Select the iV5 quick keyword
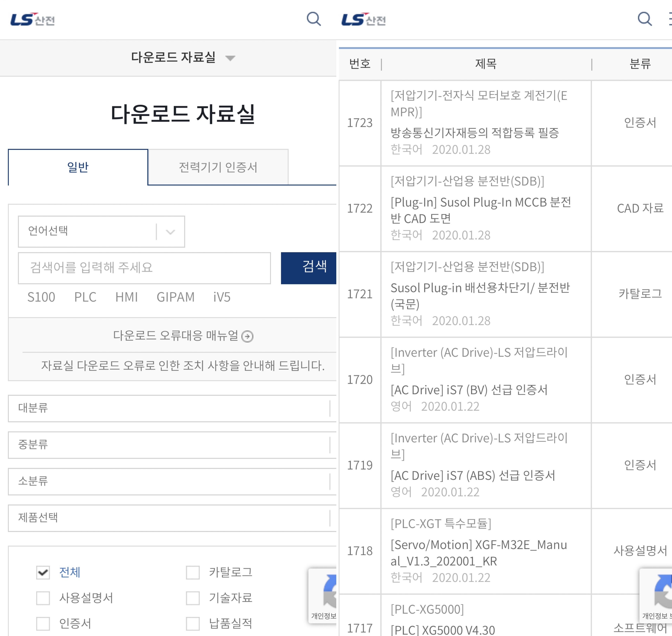This screenshot has width=672, height=636. pos(222,297)
